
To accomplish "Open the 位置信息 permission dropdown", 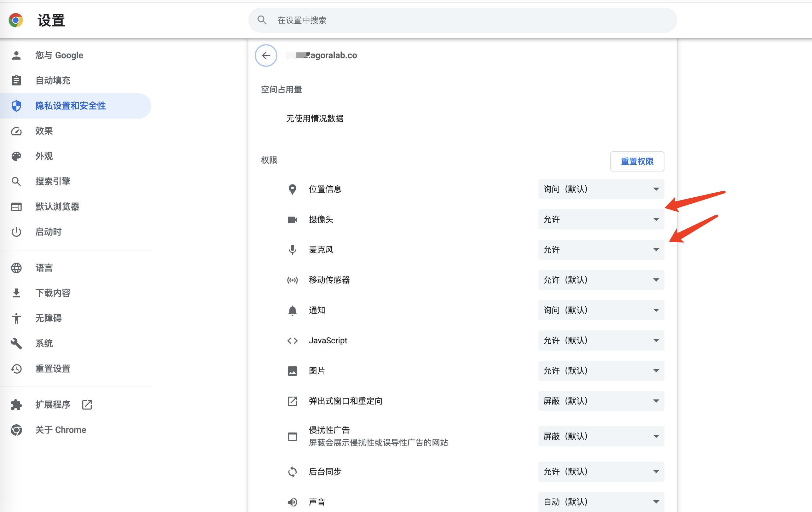I will pos(601,189).
